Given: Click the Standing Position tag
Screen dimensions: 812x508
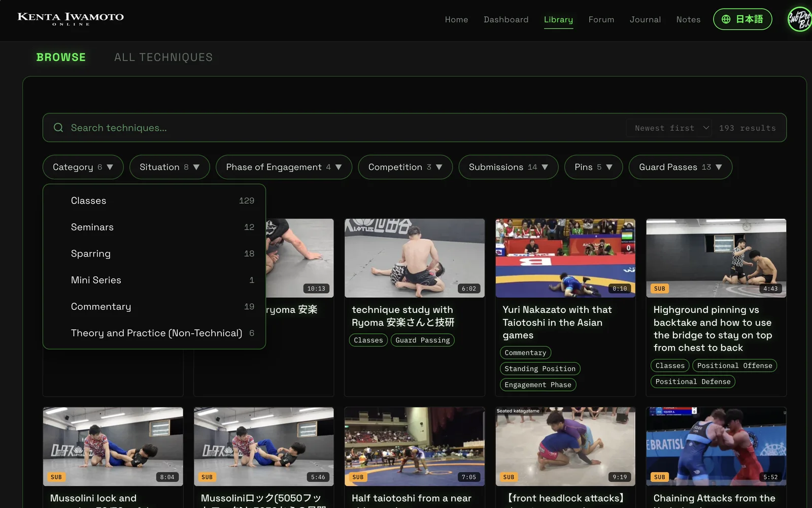Looking at the screenshot, I should 540,369.
